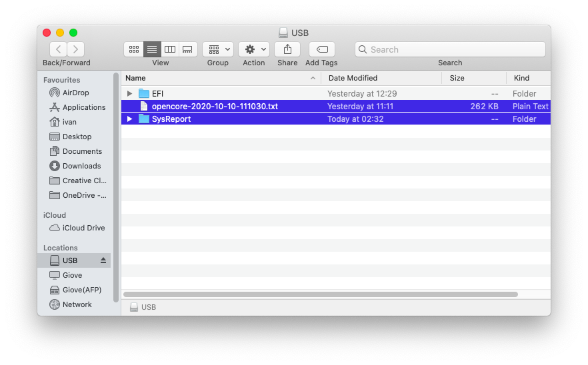This screenshot has height=365, width=588.
Task: Eject the USB drive
Action: pyautogui.click(x=103, y=260)
